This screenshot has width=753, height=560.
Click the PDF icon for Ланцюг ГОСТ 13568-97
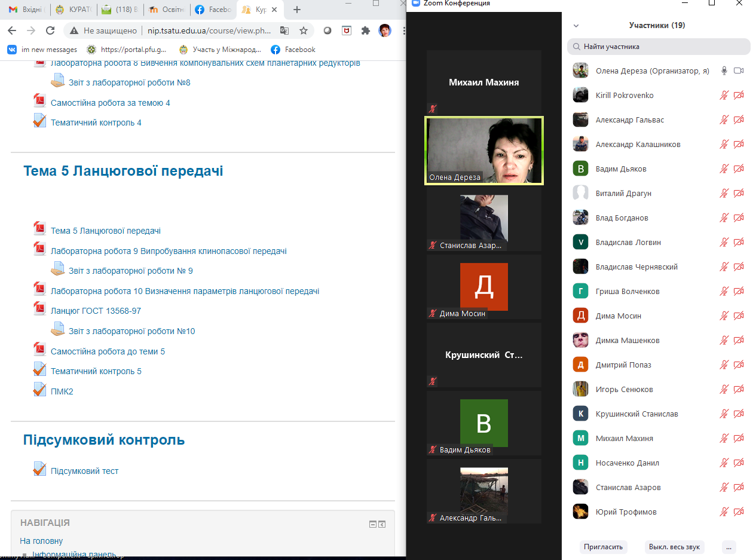tap(39, 310)
